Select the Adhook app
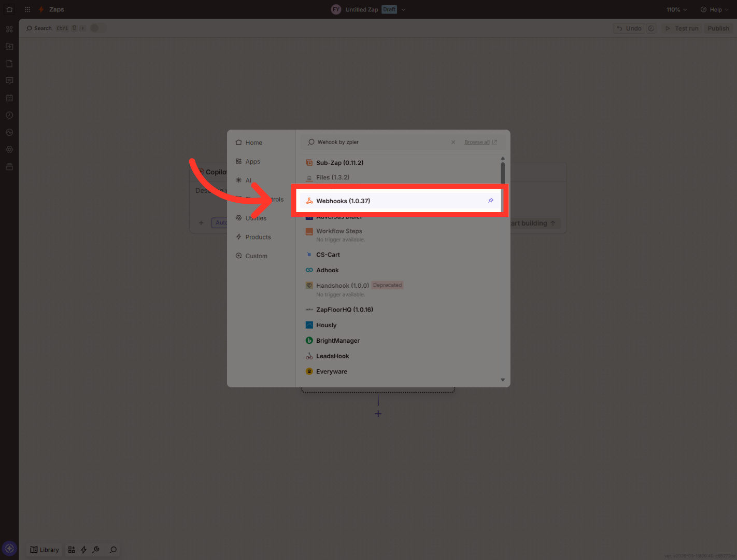 (x=328, y=270)
